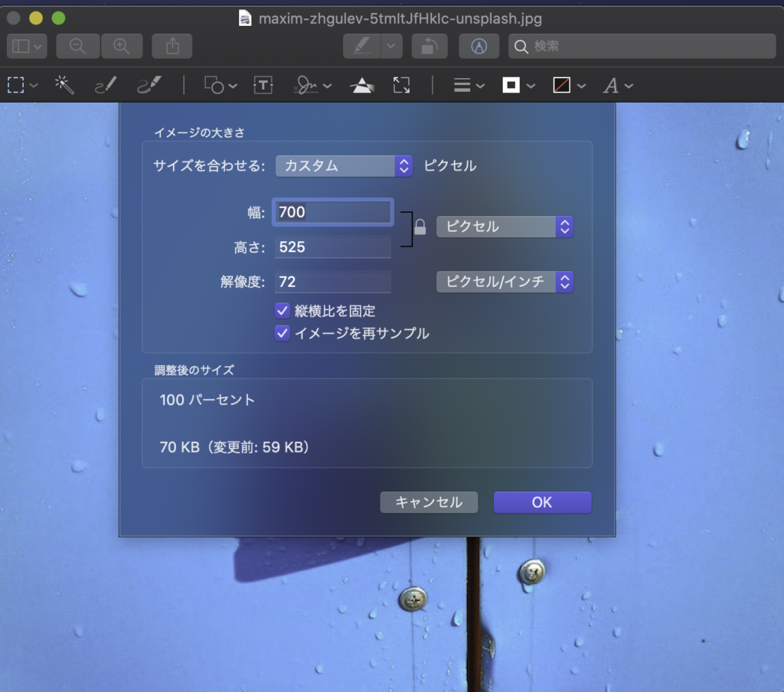Click the highlight pen icon

[x=361, y=46]
